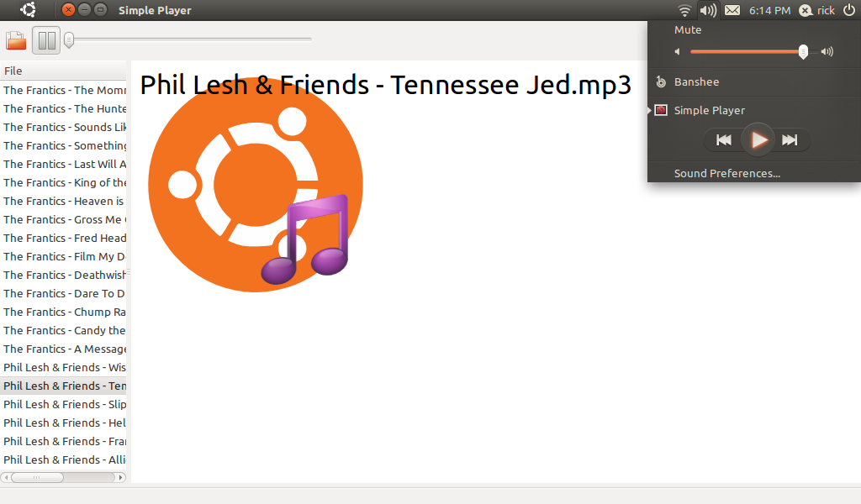Click the scrollbar left arrow
The height and width of the screenshot is (504, 861).
click(6, 478)
